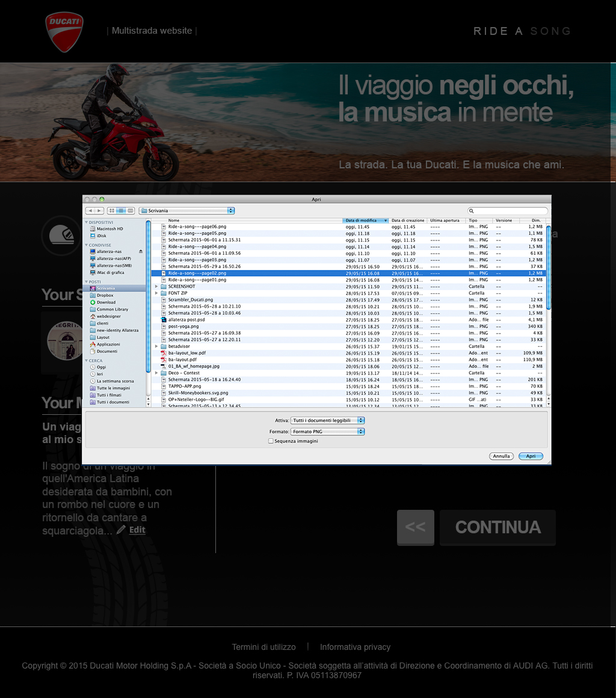The height and width of the screenshot is (698, 616).
Task: Enable the Sequenza immagini checkbox
Action: (271, 441)
